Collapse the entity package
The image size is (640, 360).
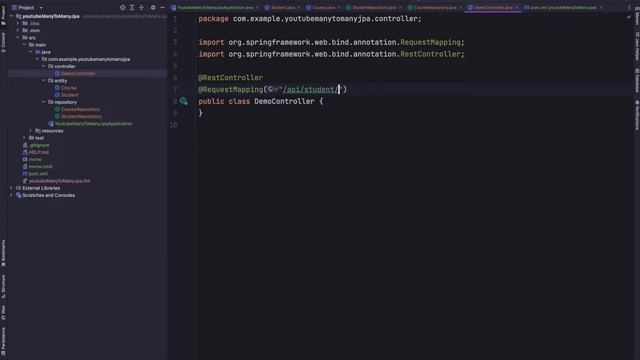[x=44, y=80]
